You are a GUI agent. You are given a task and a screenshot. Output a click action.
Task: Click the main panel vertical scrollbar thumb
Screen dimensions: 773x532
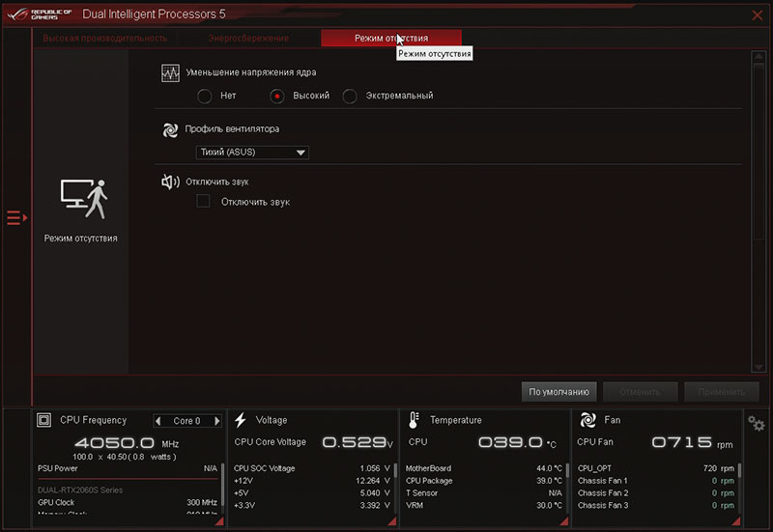759,152
